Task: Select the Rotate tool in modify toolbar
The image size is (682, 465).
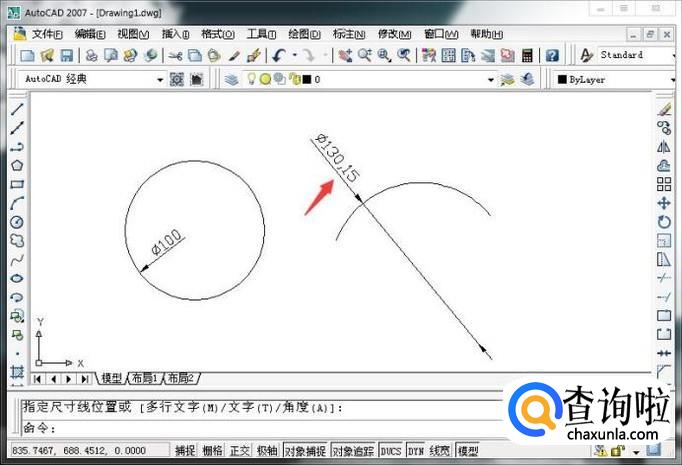Action: [664, 222]
